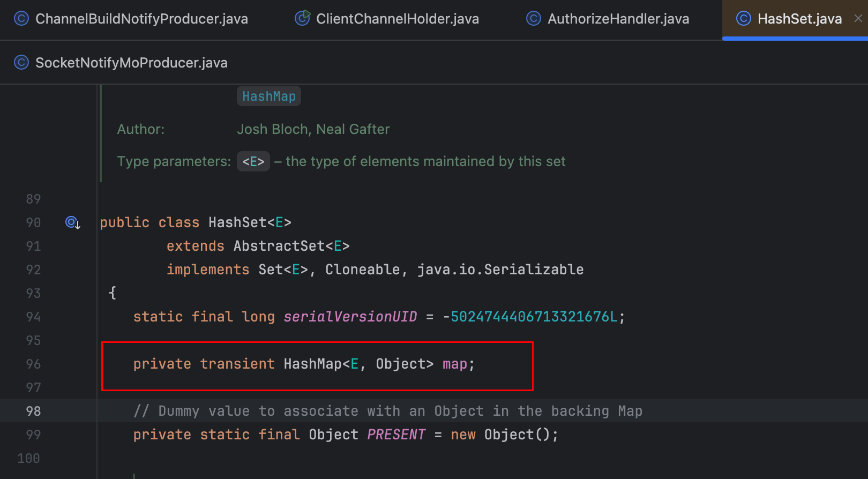Click the serialVersionUID field name
868x479 pixels.
[350, 317]
